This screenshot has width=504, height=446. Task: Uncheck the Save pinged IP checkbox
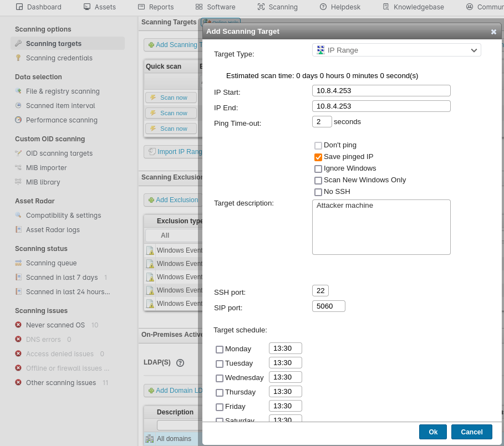pos(318,157)
